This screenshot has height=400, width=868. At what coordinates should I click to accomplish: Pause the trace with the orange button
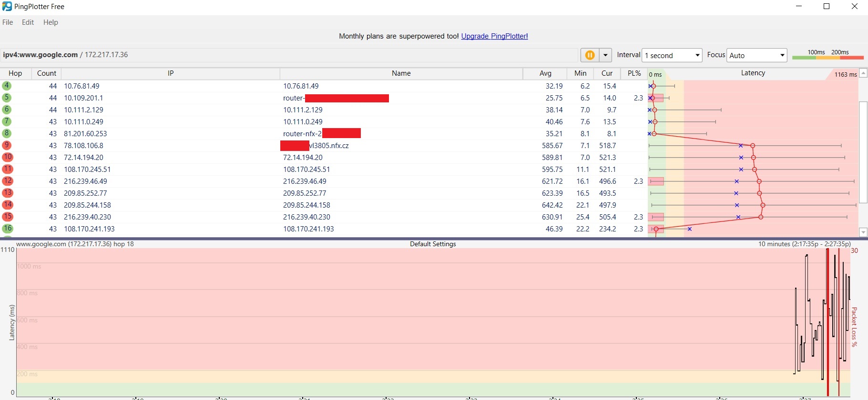coord(590,55)
